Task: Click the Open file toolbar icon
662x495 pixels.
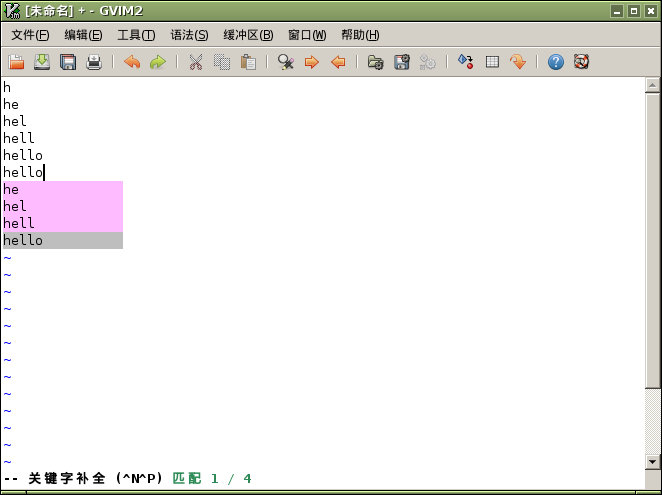Action: [16, 62]
